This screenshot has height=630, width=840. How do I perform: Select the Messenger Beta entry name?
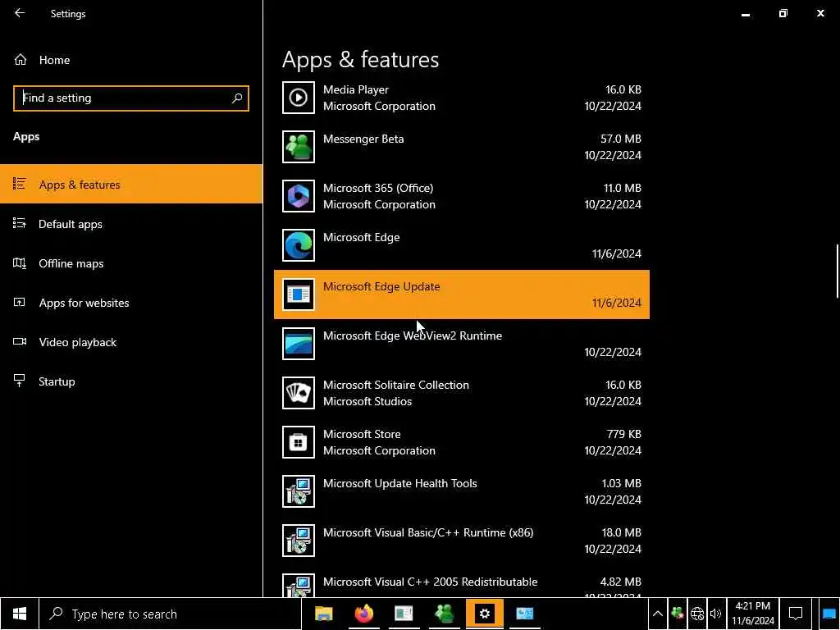pos(363,139)
